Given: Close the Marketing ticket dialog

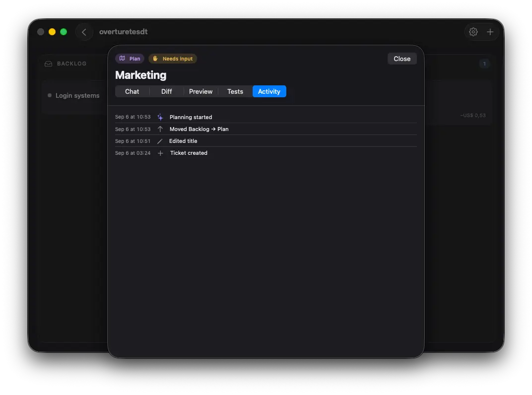Looking at the screenshot, I should coord(402,59).
